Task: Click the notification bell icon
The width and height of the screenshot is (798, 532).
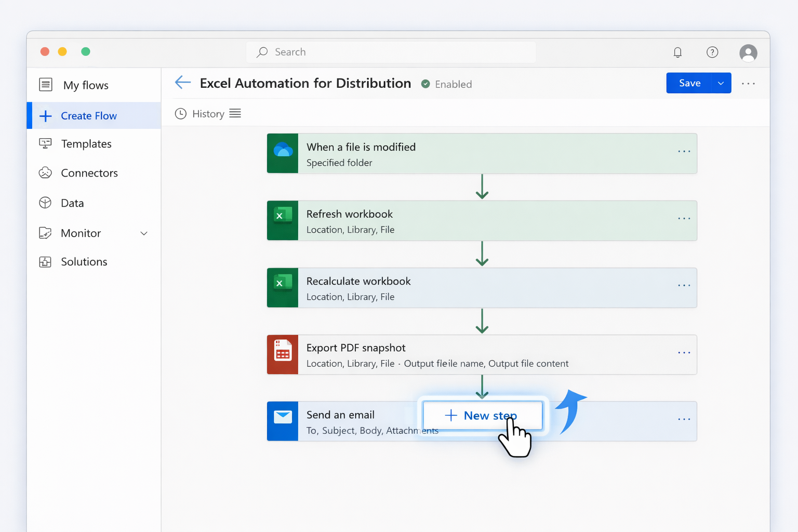Action: 677,52
